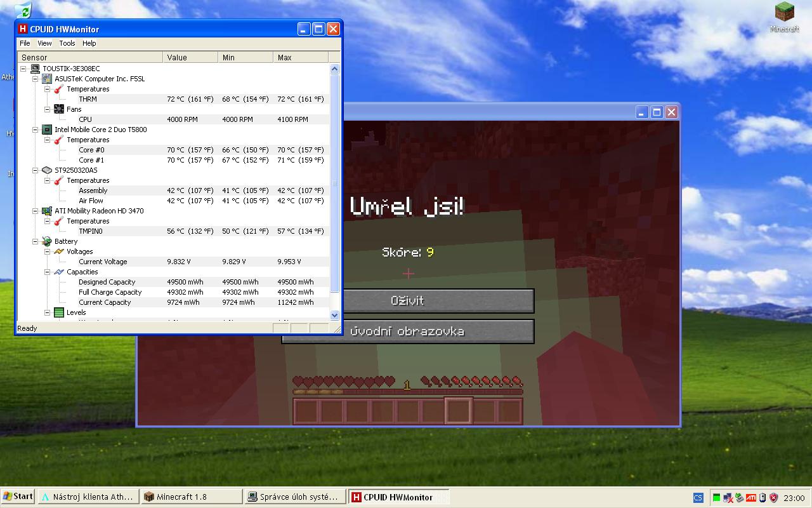Image resolution: width=812 pixels, height=508 pixels.
Task: Click the vertical scrollbar thumb in HWMonitor
Action: [x=335, y=184]
